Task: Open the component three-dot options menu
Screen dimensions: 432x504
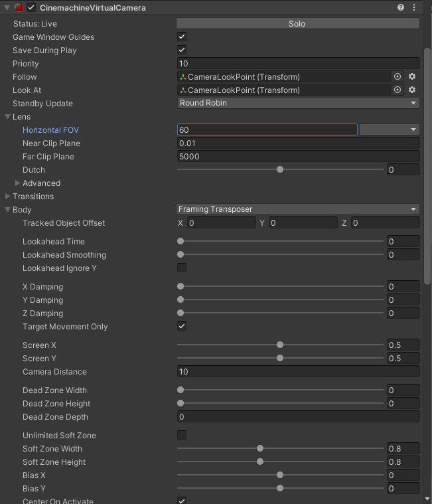Action: [x=414, y=7]
